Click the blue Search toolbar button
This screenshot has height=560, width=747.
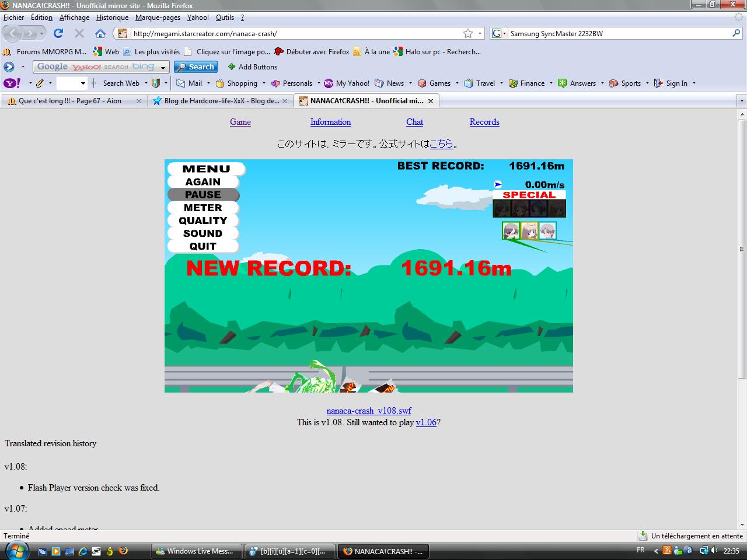pos(196,67)
